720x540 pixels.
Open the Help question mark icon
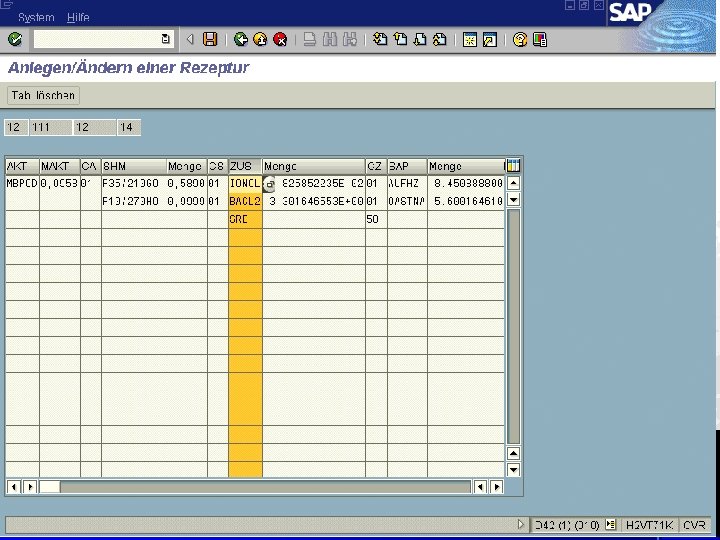coord(520,39)
